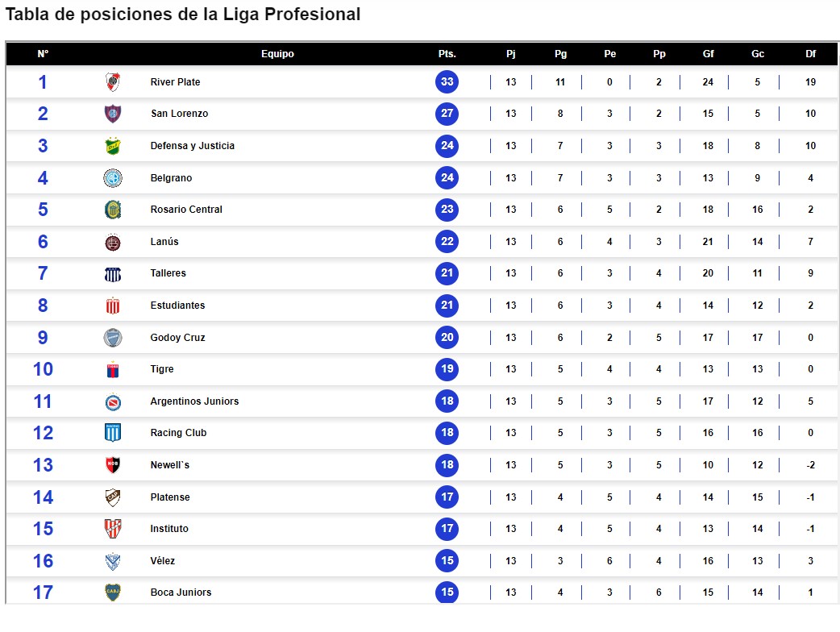Viewport: 840px width, 632px height.
Task: Click the San Lorenzo team crest
Action: click(113, 114)
